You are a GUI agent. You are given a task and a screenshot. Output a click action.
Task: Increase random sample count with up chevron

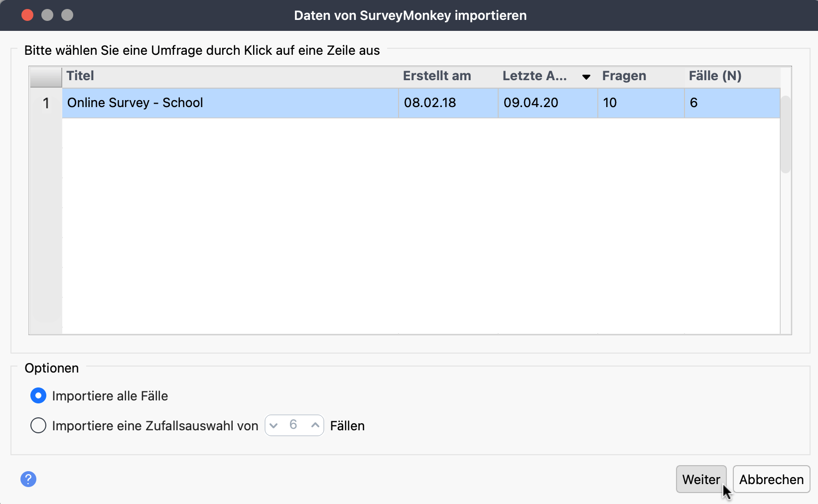click(315, 425)
